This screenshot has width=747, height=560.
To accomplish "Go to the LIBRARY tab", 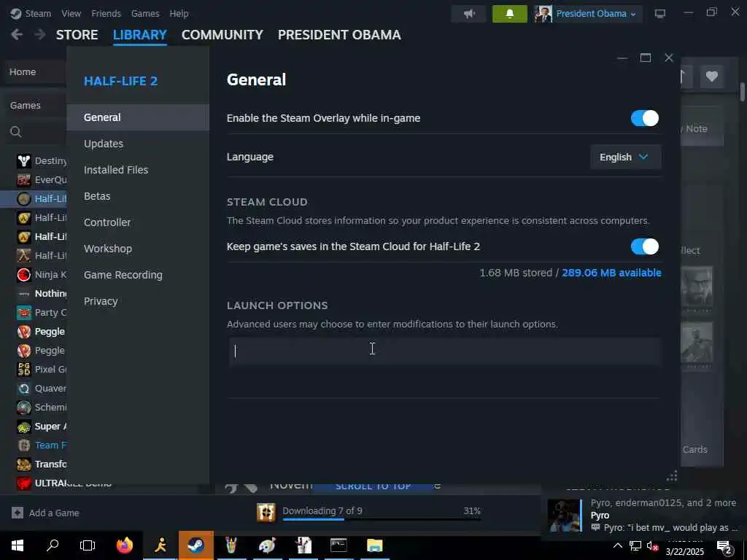I will point(140,35).
